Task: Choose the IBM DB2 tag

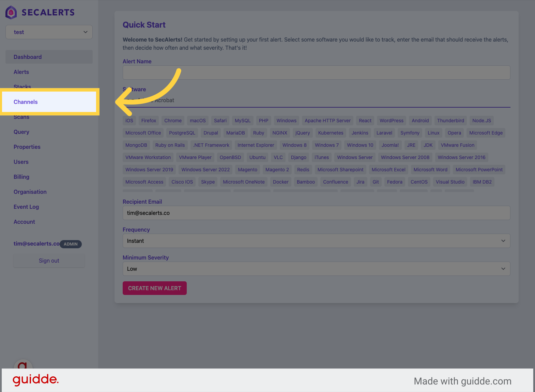Action: pos(482,182)
